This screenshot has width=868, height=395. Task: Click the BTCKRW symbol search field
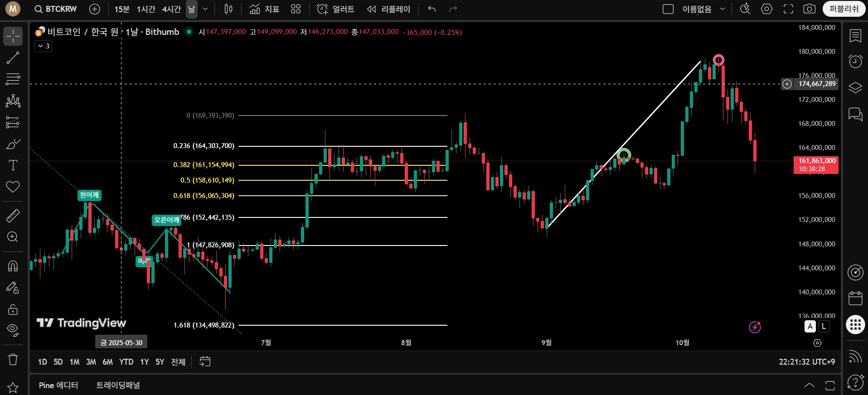[x=56, y=9]
